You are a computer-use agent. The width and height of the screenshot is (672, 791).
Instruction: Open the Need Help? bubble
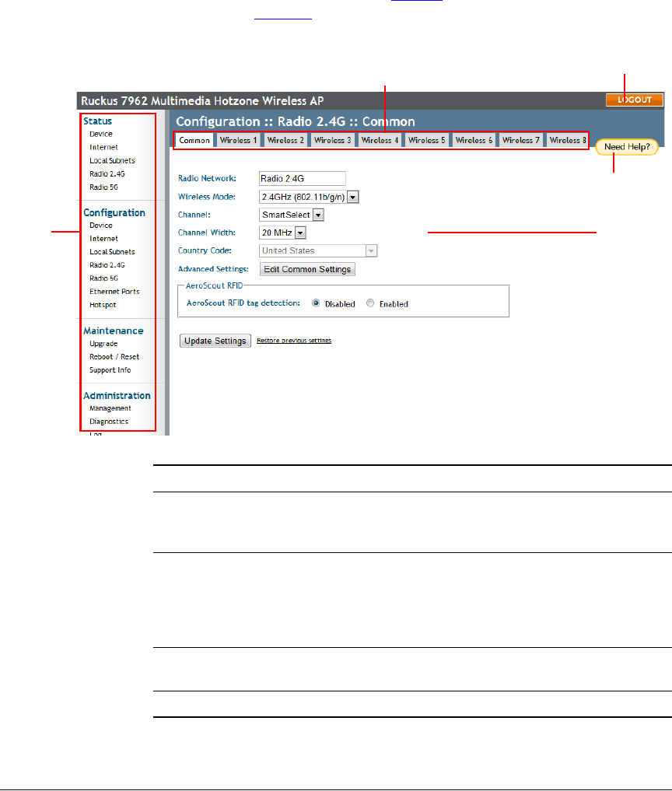627,147
